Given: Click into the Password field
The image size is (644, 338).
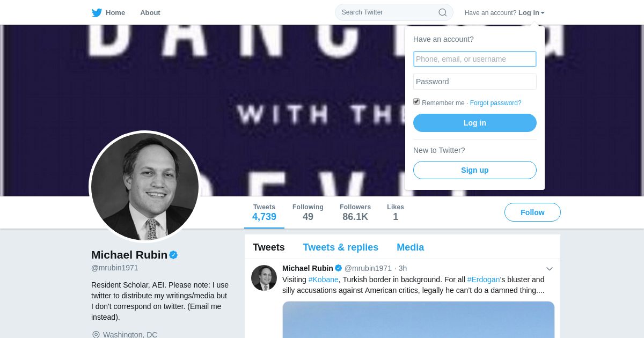Looking at the screenshot, I should (x=474, y=82).
